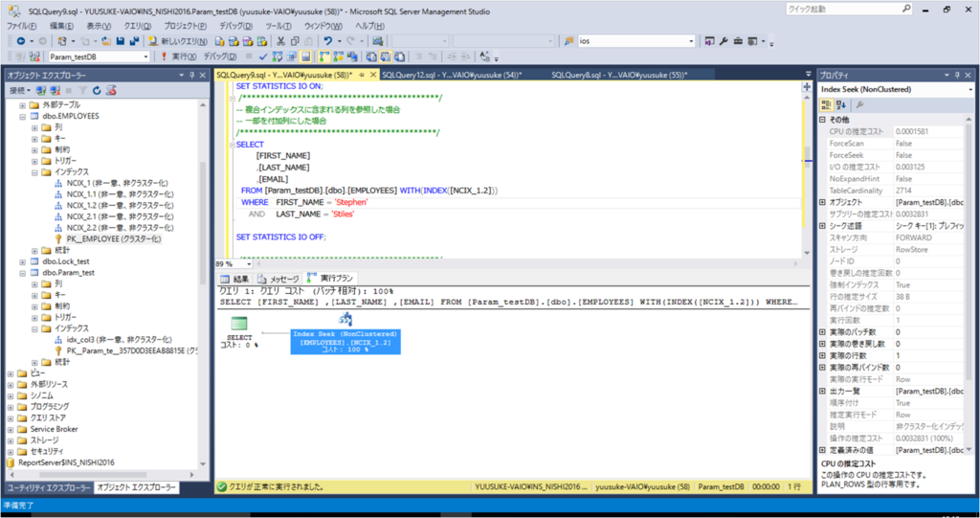Open the Activity Monitor icon
Viewport: 980px width, 518px height.
coord(377,40)
